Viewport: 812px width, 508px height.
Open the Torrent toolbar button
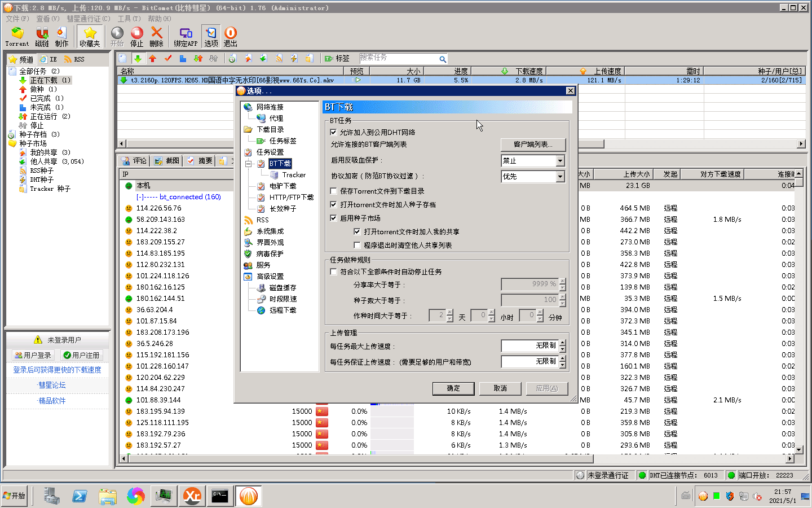point(17,37)
